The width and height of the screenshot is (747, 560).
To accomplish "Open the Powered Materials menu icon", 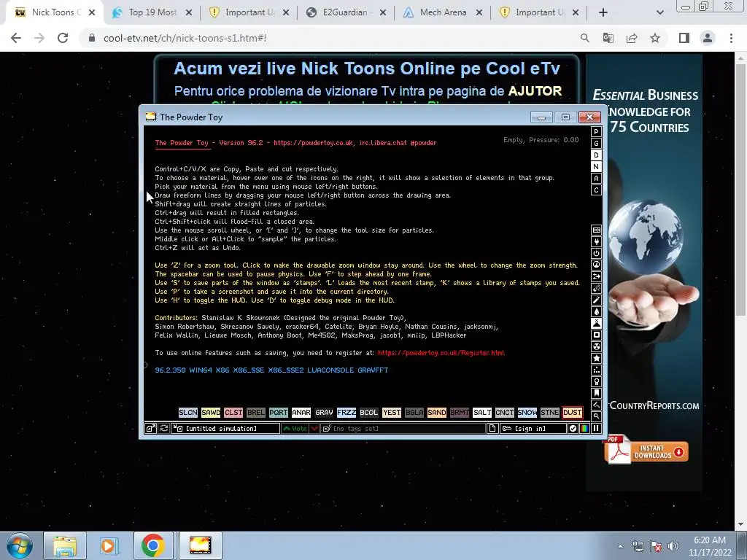I will 596,253.
